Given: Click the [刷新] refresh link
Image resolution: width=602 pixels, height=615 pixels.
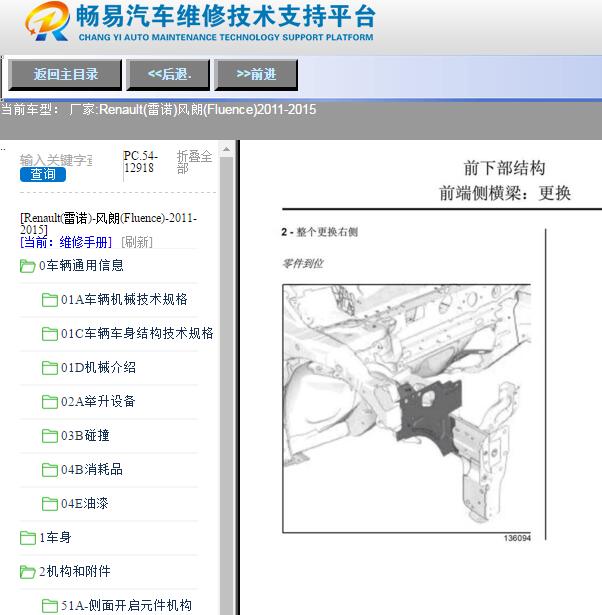Looking at the screenshot, I should [x=137, y=242].
